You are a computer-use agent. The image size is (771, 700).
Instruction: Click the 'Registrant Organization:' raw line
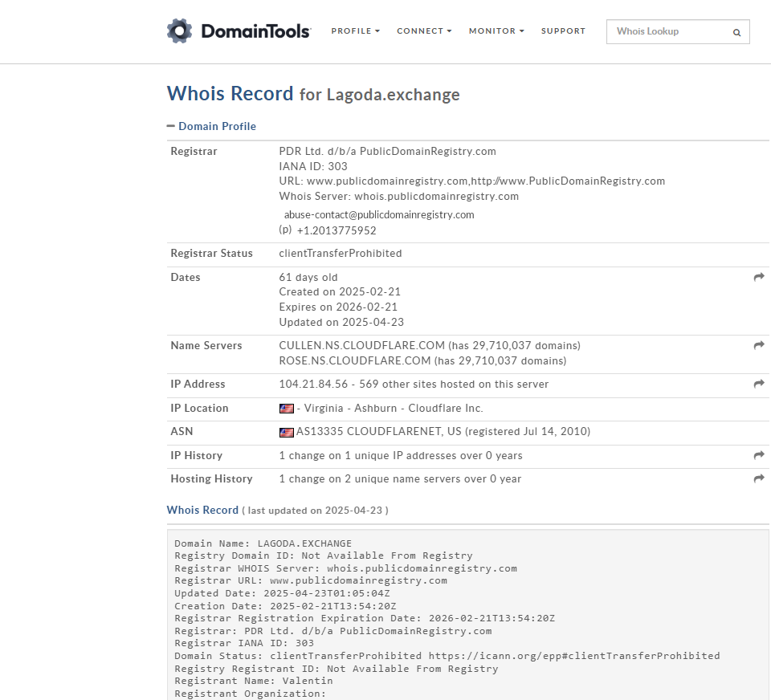(251, 694)
